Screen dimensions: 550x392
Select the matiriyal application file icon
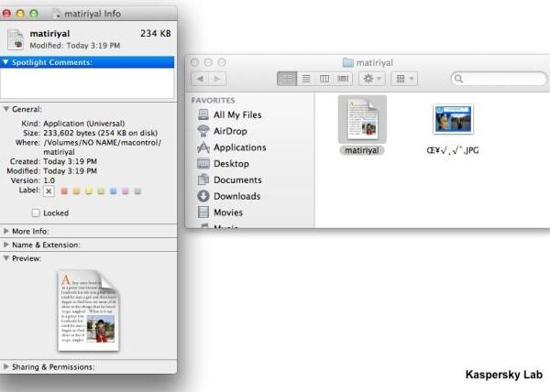362,119
